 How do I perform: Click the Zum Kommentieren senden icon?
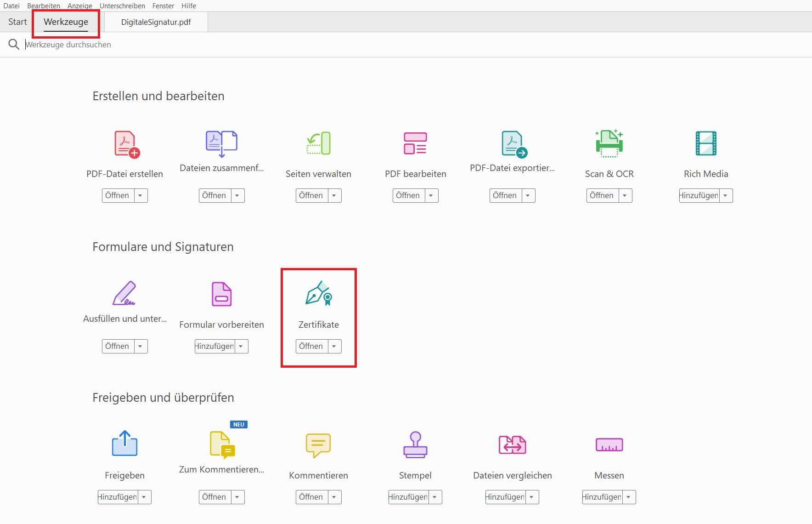click(222, 445)
